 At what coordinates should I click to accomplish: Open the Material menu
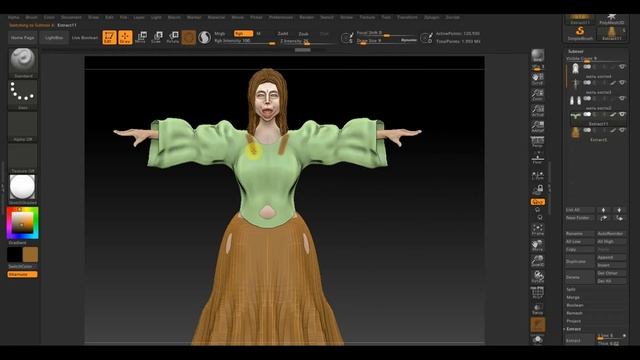click(217, 18)
